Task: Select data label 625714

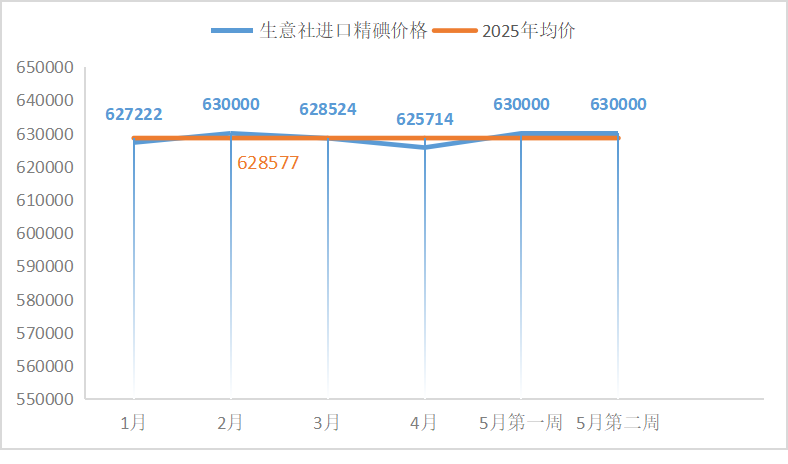Action: [x=425, y=119]
